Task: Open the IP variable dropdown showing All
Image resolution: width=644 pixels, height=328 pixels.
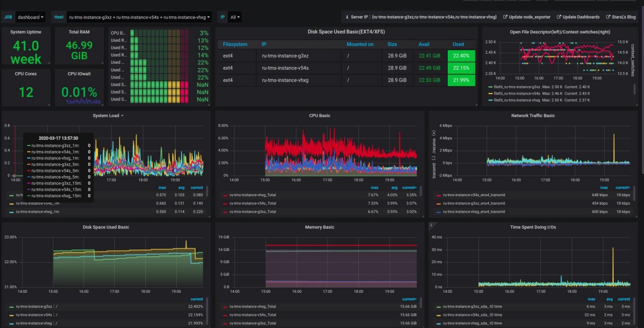Action: (235, 17)
